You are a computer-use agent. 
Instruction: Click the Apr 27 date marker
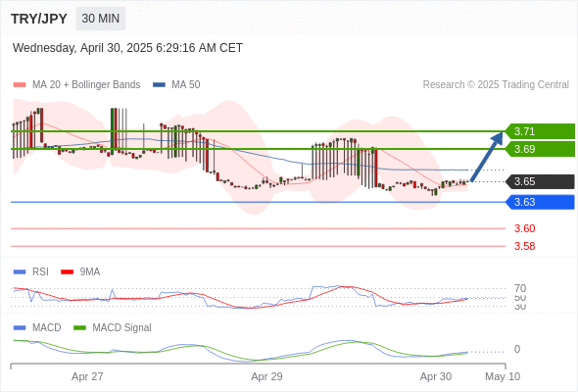pos(87,376)
